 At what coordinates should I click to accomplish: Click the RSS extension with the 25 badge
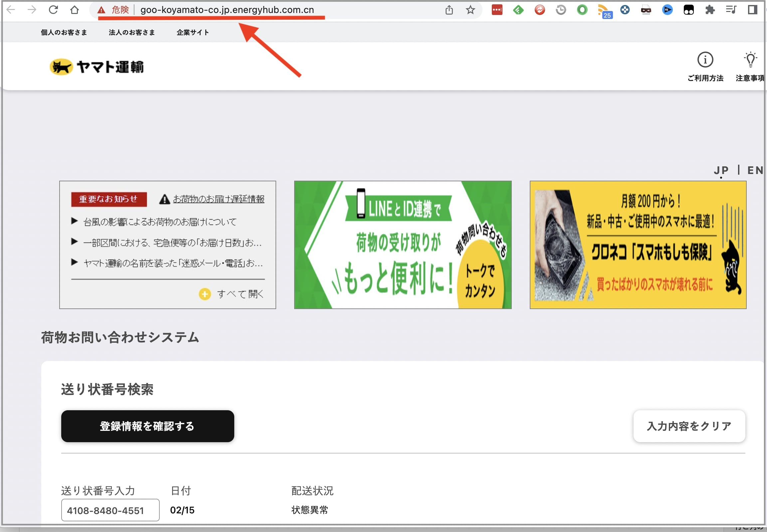click(604, 11)
